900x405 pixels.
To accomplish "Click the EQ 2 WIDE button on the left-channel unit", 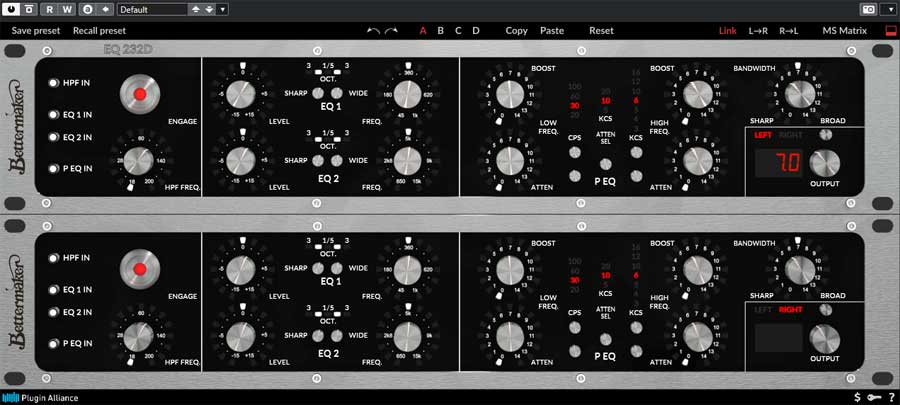I will [337, 160].
